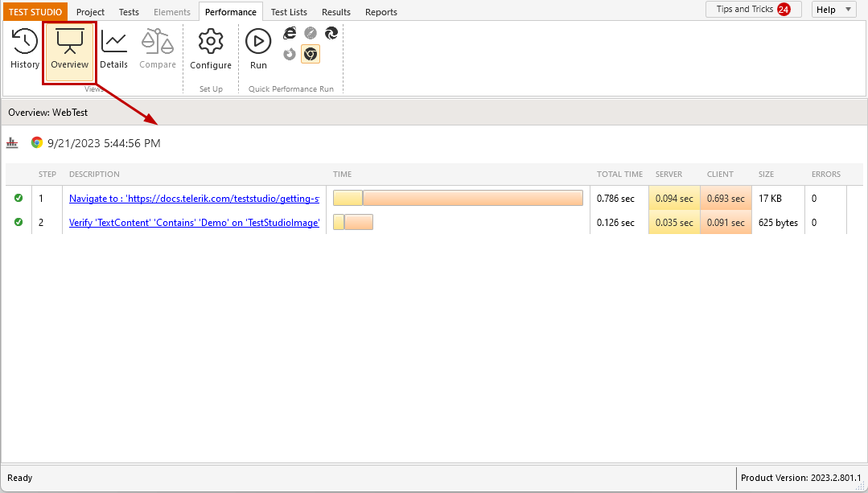Click green pass icon for step 2
Viewport: 868px width, 493px height.
[x=19, y=223]
